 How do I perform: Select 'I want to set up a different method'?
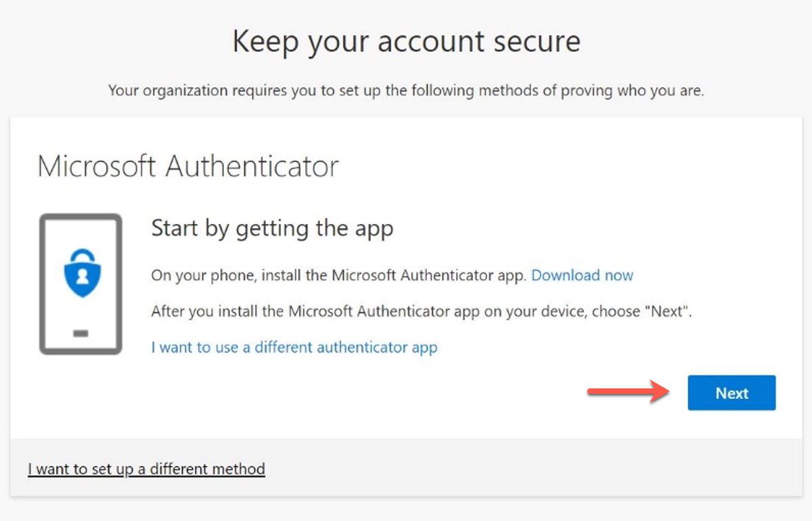tap(146, 468)
